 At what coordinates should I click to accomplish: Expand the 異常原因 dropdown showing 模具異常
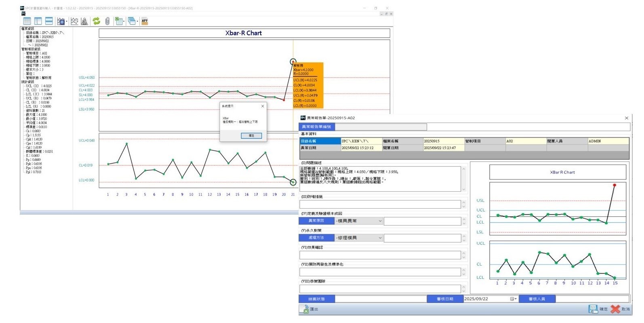[x=380, y=221]
